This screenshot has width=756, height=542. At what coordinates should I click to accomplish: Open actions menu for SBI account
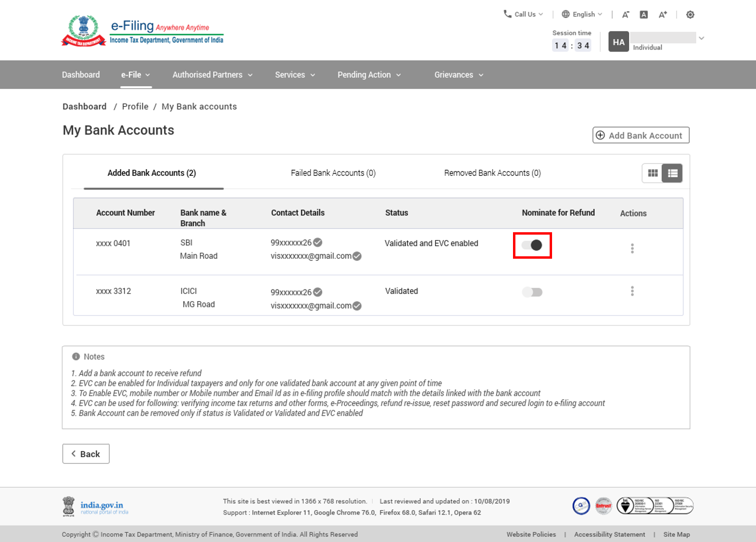point(632,249)
